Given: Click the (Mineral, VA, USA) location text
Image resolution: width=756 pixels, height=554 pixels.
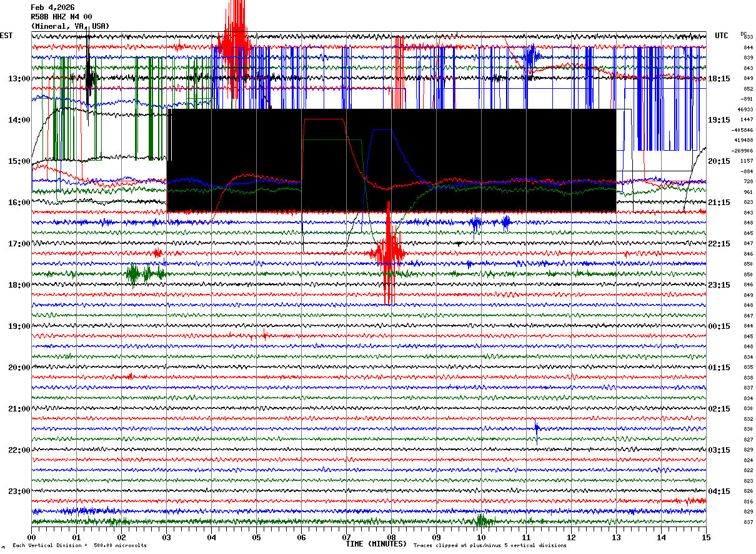Looking at the screenshot, I should pyautogui.click(x=70, y=26).
